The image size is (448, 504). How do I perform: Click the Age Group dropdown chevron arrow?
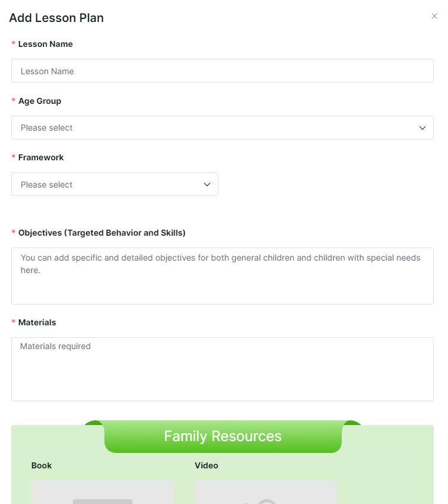(422, 128)
